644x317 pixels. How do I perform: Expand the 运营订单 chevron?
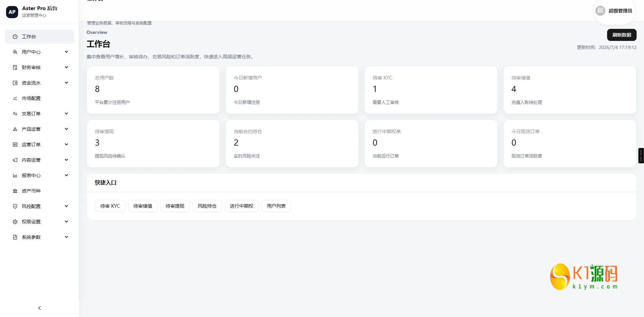pyautogui.click(x=66, y=144)
